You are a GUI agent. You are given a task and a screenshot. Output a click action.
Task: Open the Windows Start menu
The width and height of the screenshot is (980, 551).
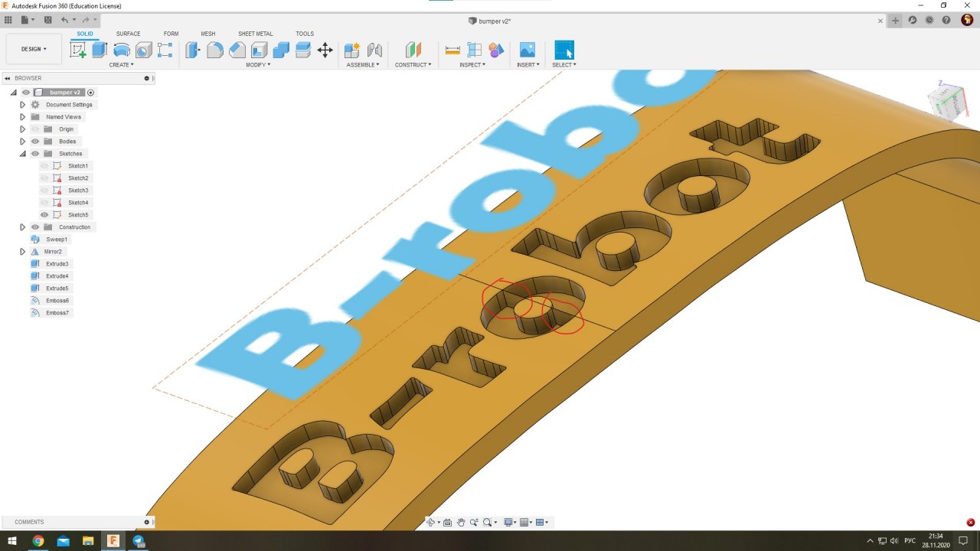point(12,541)
